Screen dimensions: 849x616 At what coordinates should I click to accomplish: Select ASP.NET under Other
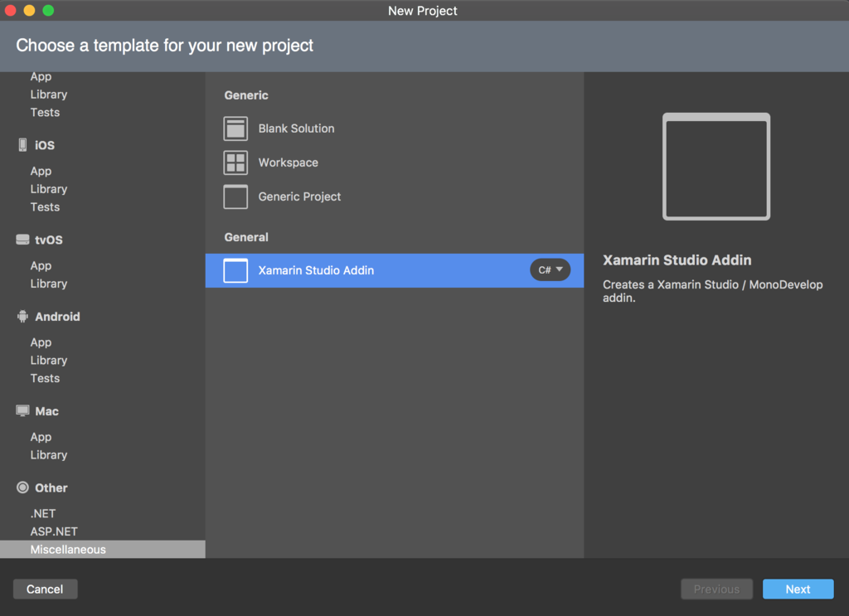point(54,532)
